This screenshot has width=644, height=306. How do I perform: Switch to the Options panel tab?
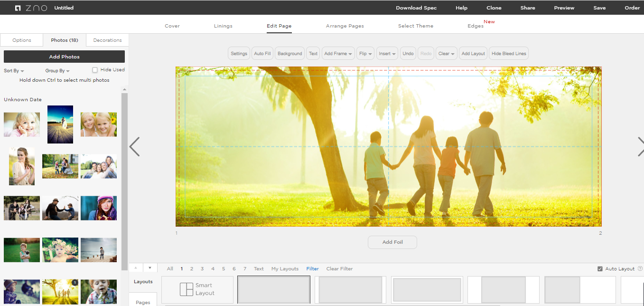pyautogui.click(x=22, y=40)
